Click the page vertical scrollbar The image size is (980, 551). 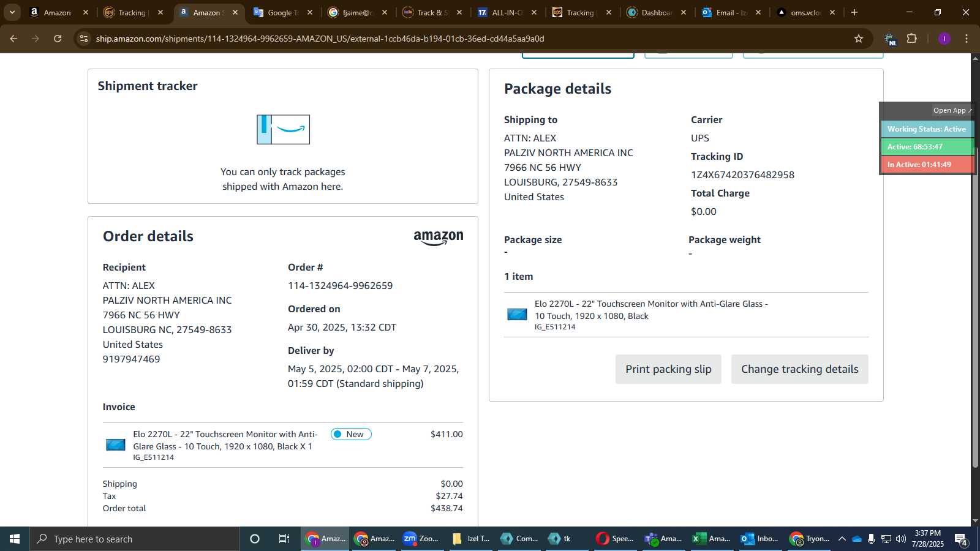pos(975,306)
